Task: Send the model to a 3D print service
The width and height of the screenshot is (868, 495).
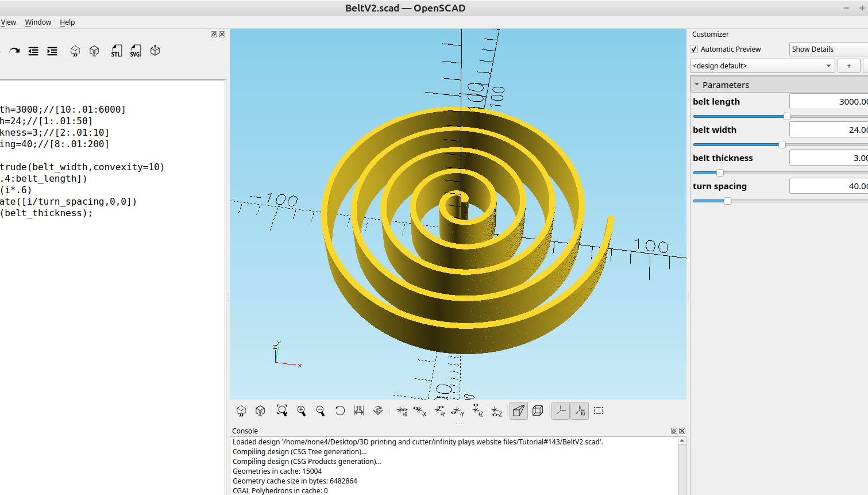Action: pos(155,51)
